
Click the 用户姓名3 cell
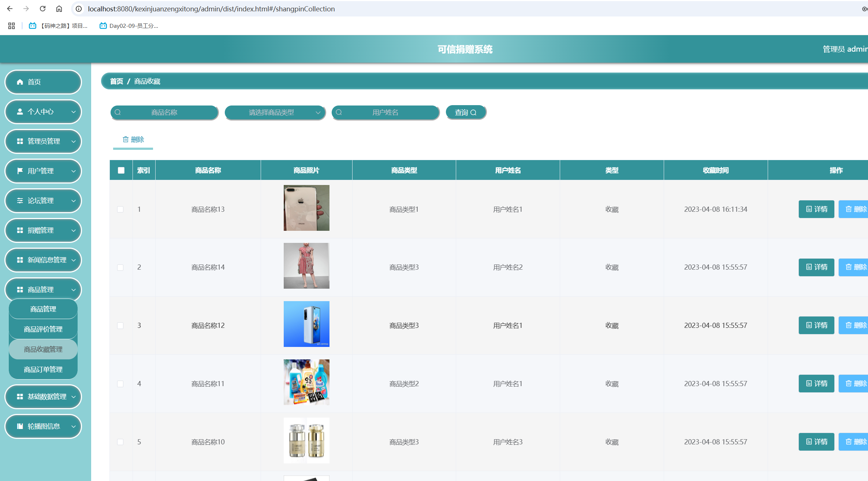[508, 442]
